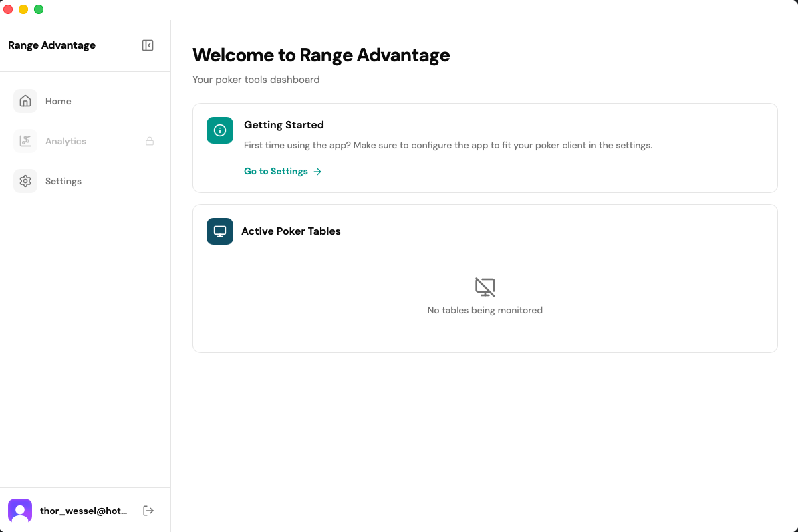Click the arrow icon after Go to Settings
798x532 pixels.
pyautogui.click(x=319, y=171)
